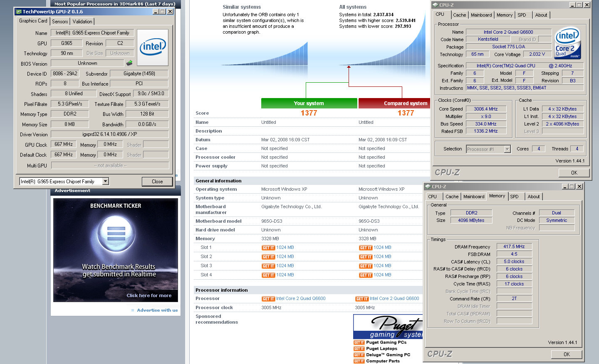Open Computer Parts link

(383, 361)
